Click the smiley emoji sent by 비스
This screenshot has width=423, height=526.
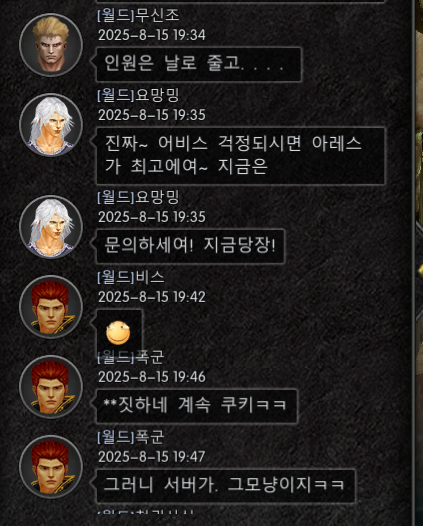118,333
